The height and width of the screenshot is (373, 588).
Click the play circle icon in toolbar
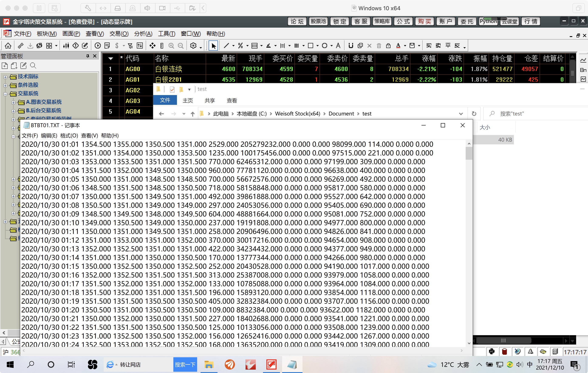(98, 46)
